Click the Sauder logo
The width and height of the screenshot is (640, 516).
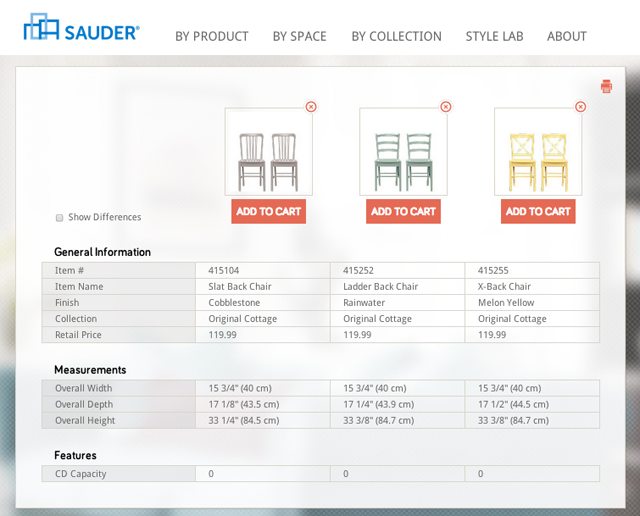click(x=82, y=27)
